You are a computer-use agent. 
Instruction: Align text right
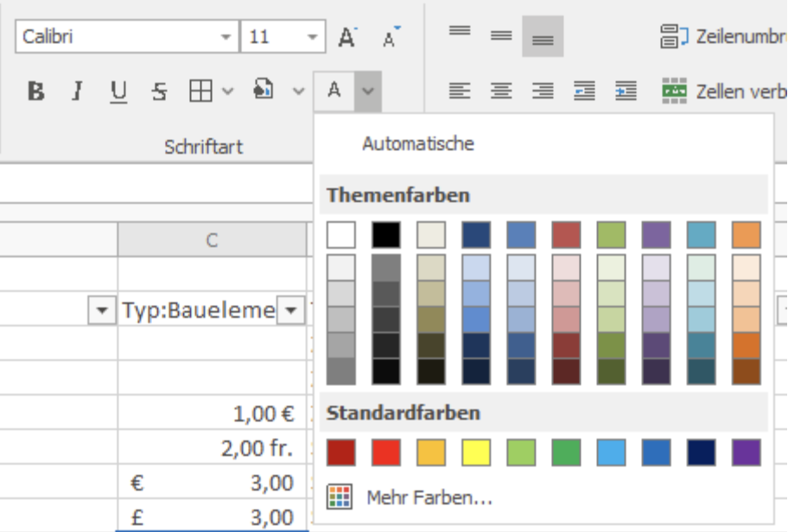pos(543,91)
